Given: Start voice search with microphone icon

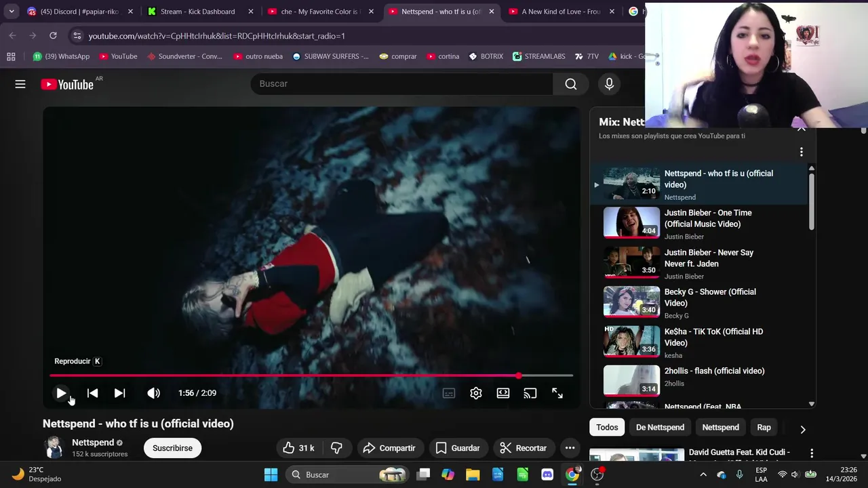Looking at the screenshot, I should point(609,84).
